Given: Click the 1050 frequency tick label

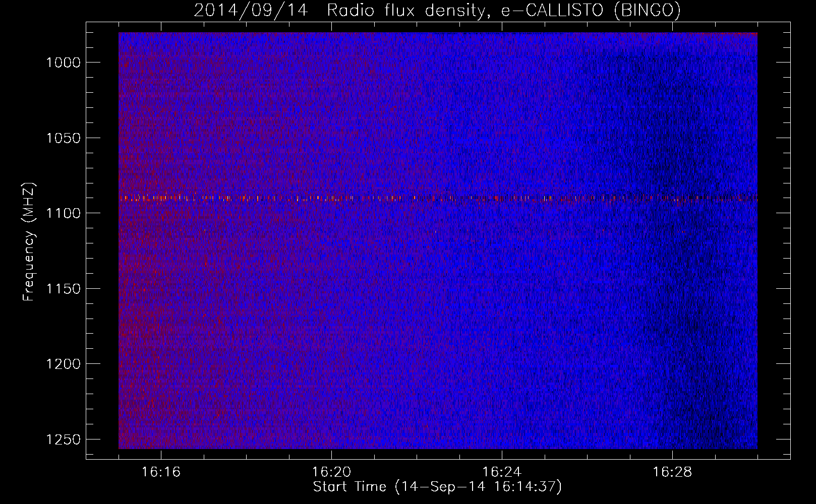Looking at the screenshot, I should (x=63, y=138).
